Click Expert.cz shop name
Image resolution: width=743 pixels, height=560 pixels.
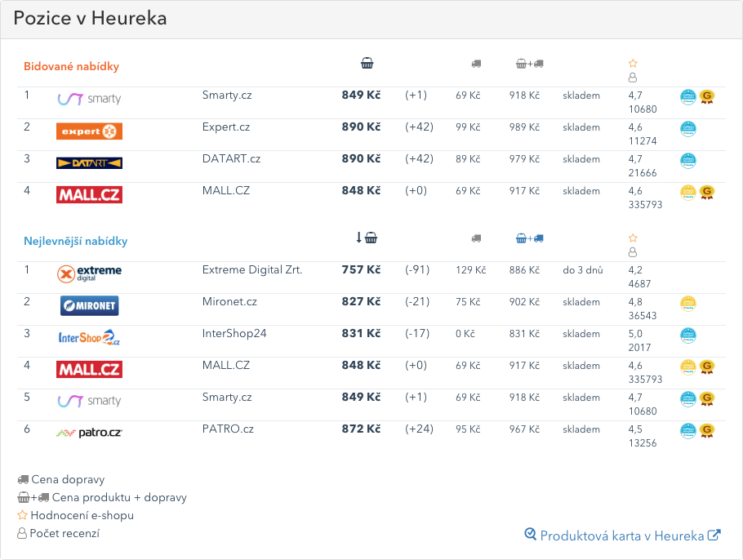pyautogui.click(x=226, y=127)
